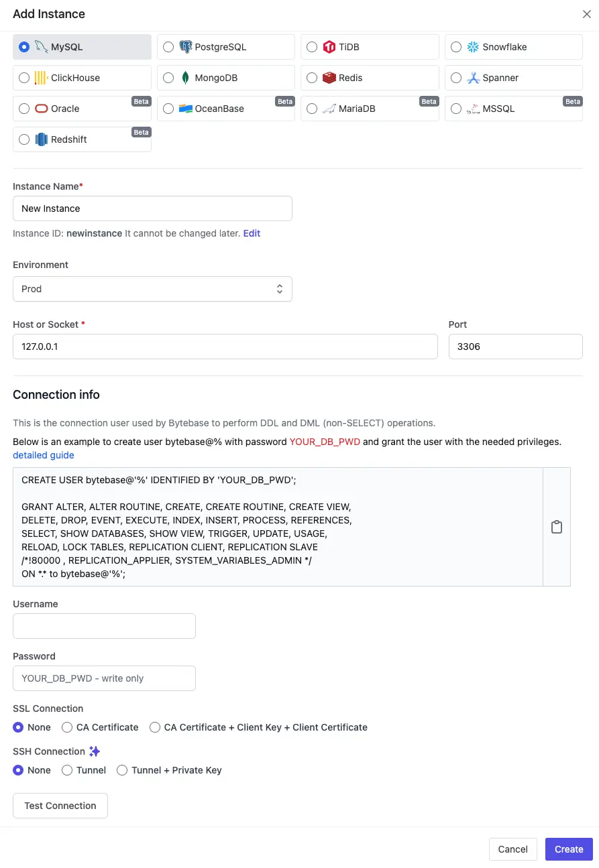Pick the MongoDB radio button

168,78
